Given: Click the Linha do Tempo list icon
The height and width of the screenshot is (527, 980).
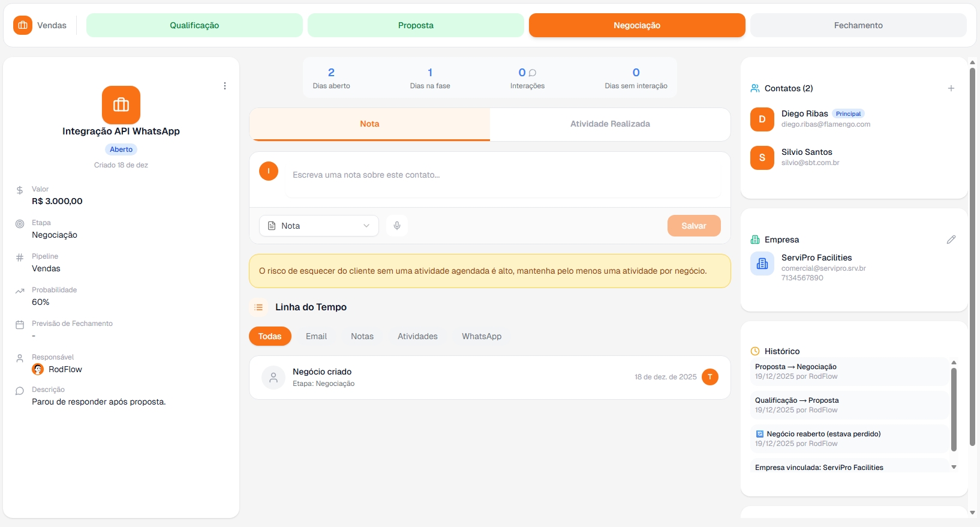Looking at the screenshot, I should 258,307.
